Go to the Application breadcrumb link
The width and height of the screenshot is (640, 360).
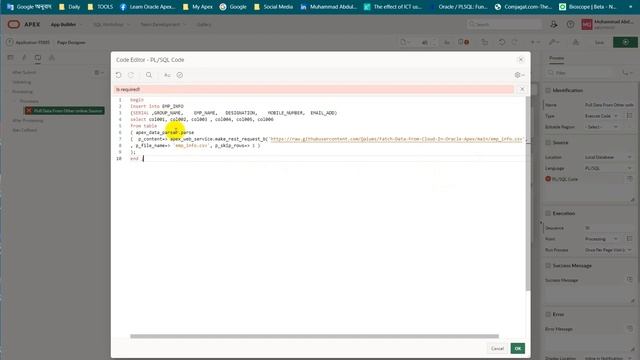click(x=32, y=42)
